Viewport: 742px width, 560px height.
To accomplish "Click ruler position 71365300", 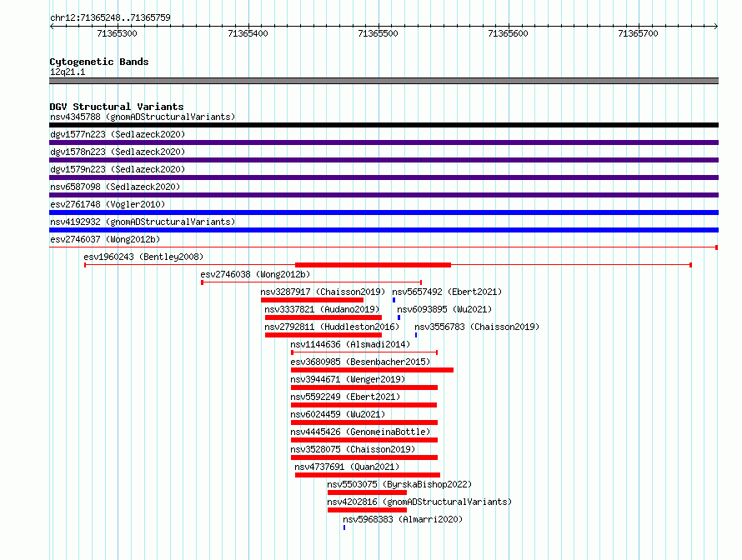I will [x=117, y=33].
